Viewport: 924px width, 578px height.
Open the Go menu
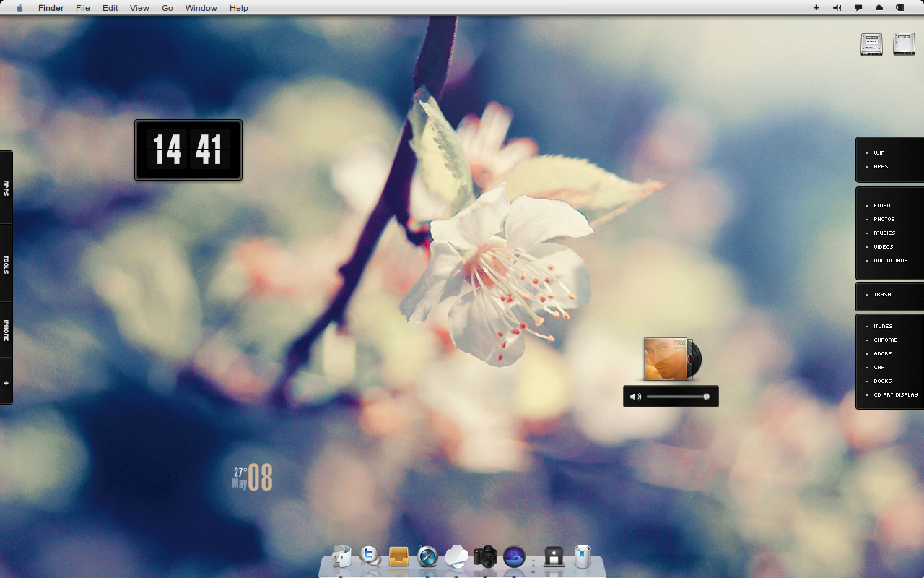pyautogui.click(x=167, y=8)
